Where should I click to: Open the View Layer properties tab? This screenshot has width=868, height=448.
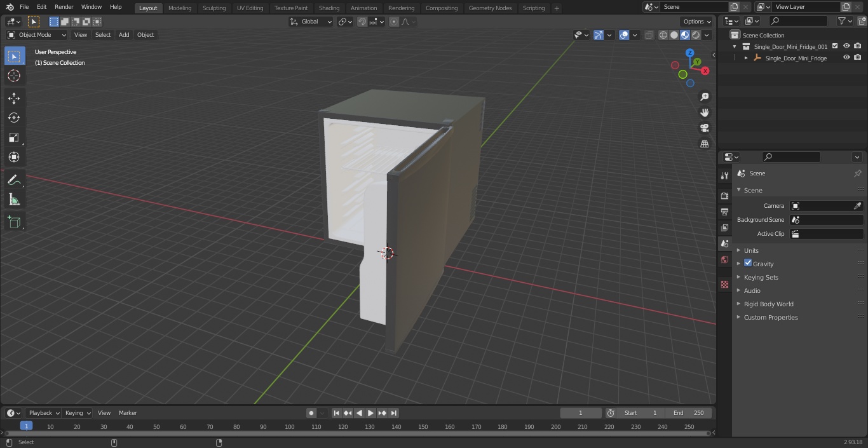pos(724,227)
